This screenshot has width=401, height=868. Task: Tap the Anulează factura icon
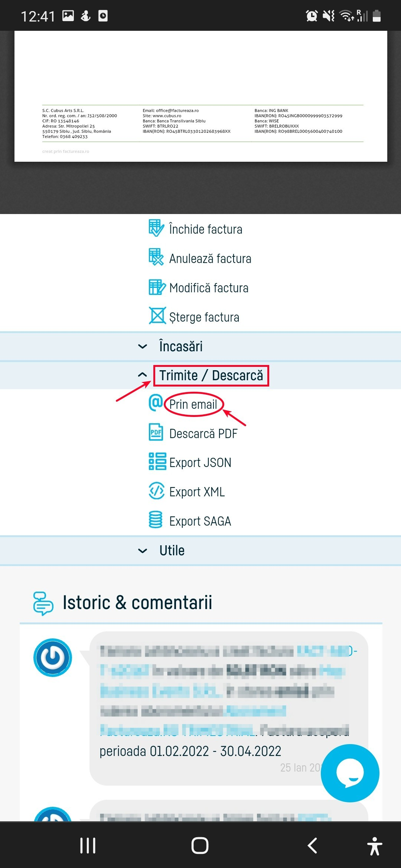click(156, 257)
